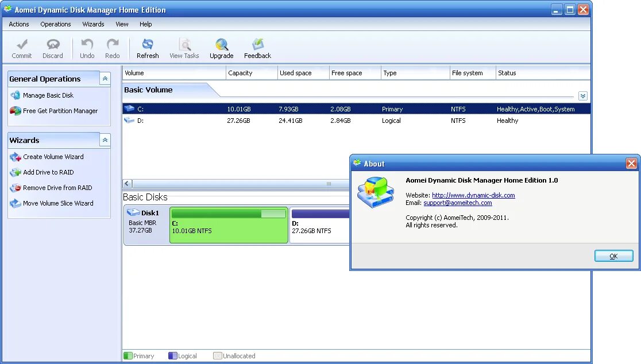Sort by the Type column header
The height and width of the screenshot is (364, 641).
[x=415, y=73]
